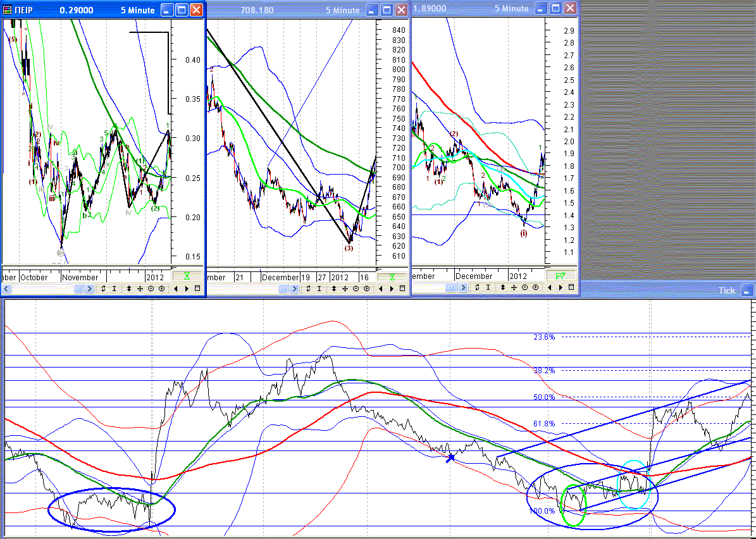Click the 100.0% Fibonacci label in the Tick chart

(542, 511)
